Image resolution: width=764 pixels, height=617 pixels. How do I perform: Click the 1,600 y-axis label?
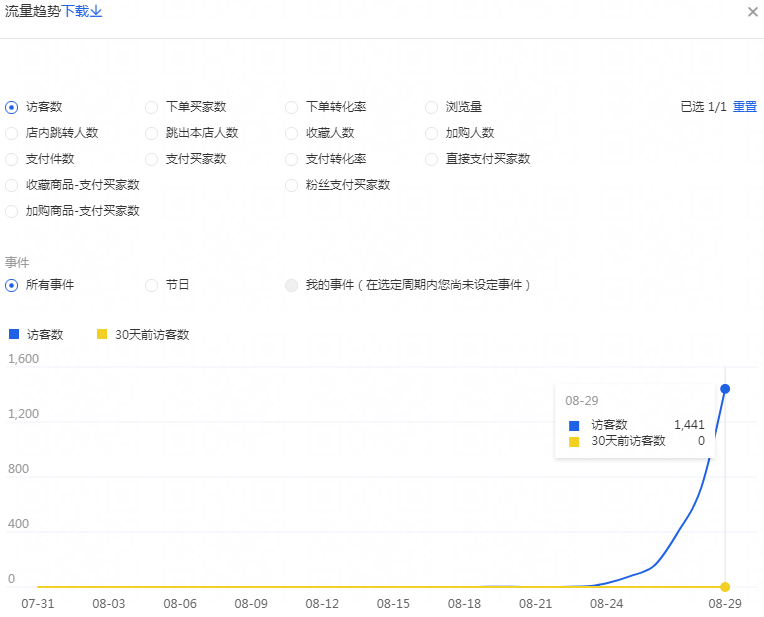(x=23, y=359)
